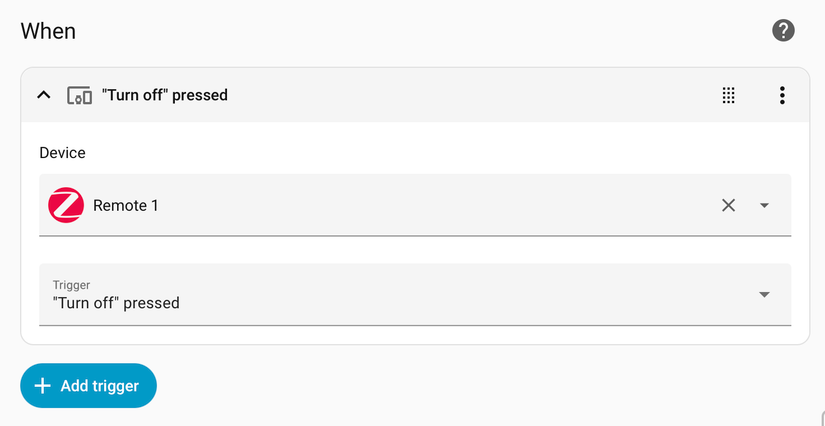Image resolution: width=825 pixels, height=426 pixels.
Task: Click empty space inside the Trigger select field
Action: (450, 295)
